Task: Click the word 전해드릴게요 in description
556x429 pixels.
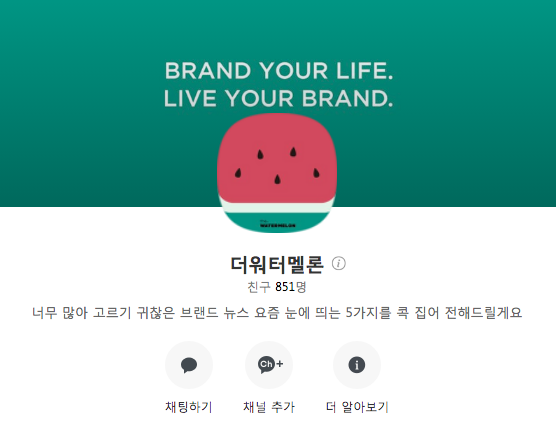Action: tap(483, 313)
